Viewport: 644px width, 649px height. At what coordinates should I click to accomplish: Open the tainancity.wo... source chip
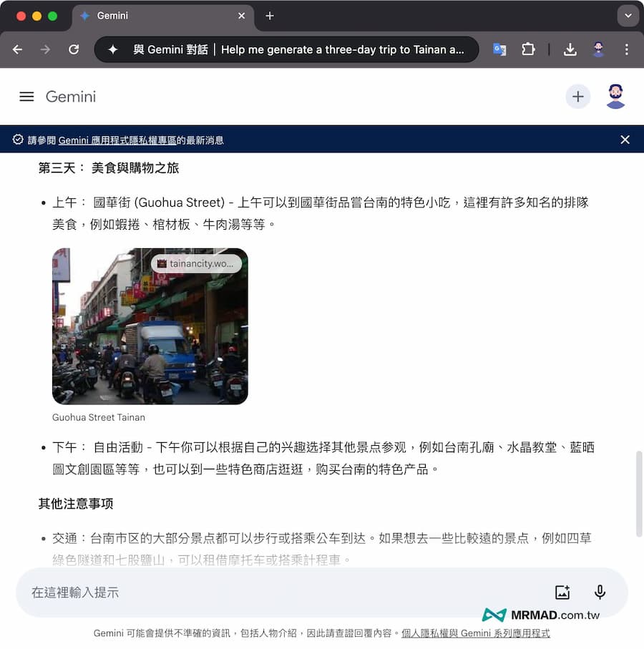[x=196, y=263]
